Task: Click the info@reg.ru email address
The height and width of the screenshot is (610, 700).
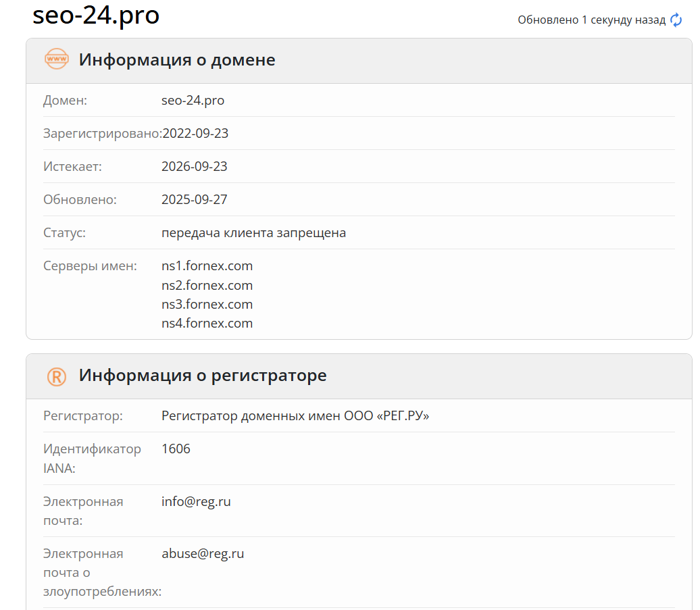Action: point(196,501)
